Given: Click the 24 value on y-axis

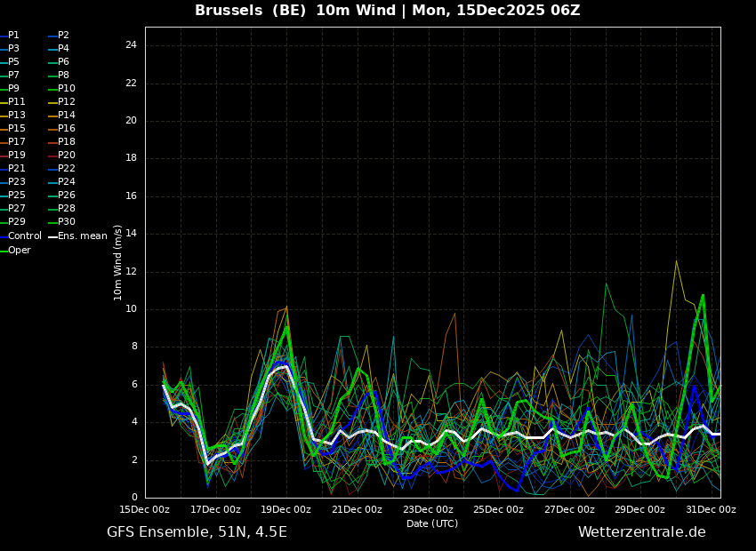Looking at the screenshot, I should click(x=131, y=45).
